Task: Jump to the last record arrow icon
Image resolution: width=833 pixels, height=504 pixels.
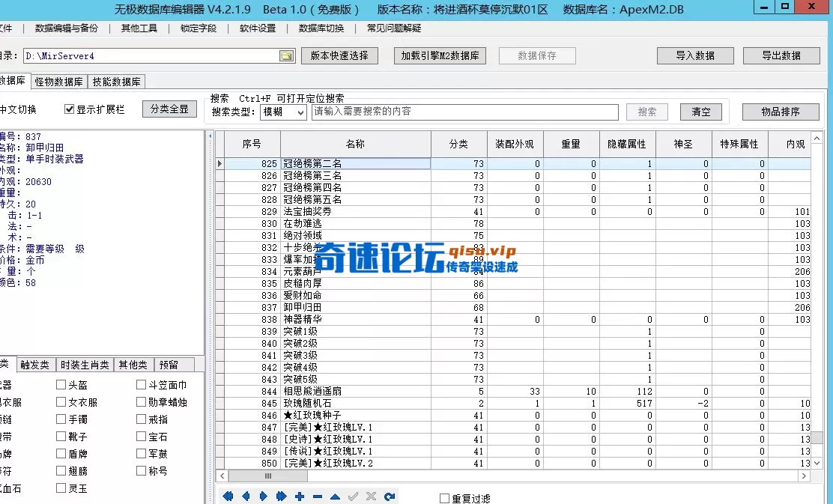Action: (x=280, y=496)
